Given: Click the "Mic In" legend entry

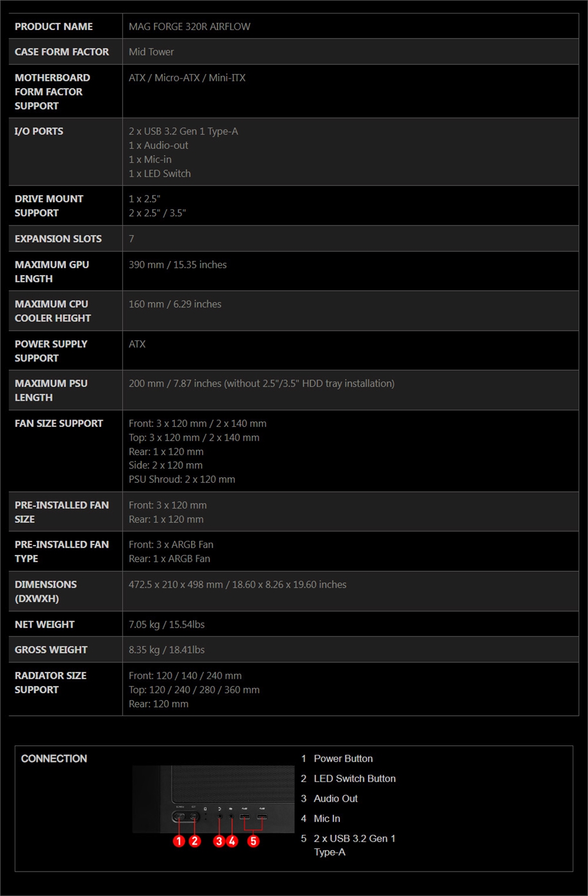Looking at the screenshot, I should tap(326, 818).
